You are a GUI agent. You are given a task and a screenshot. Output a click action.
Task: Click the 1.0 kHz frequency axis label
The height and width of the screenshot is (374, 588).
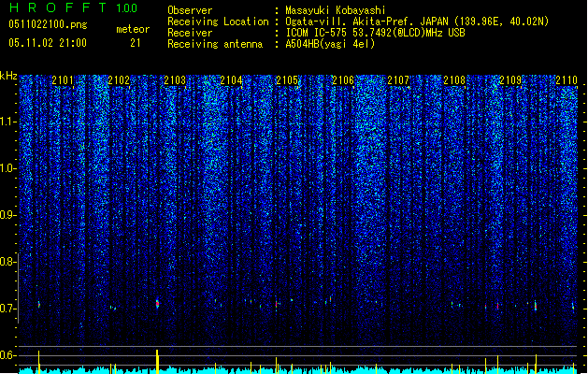8,168
